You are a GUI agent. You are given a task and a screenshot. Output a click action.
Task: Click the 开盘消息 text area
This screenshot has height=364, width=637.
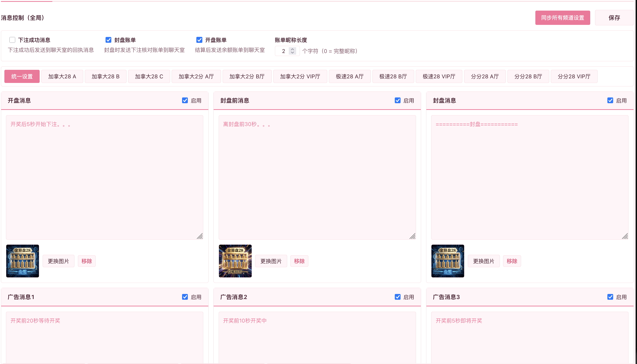click(x=105, y=177)
